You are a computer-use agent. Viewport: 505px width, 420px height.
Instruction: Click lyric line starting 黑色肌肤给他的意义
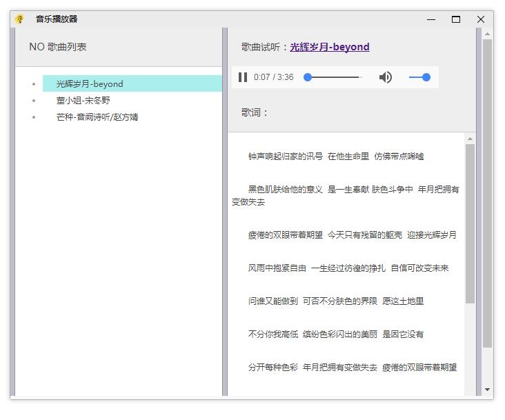(x=345, y=196)
